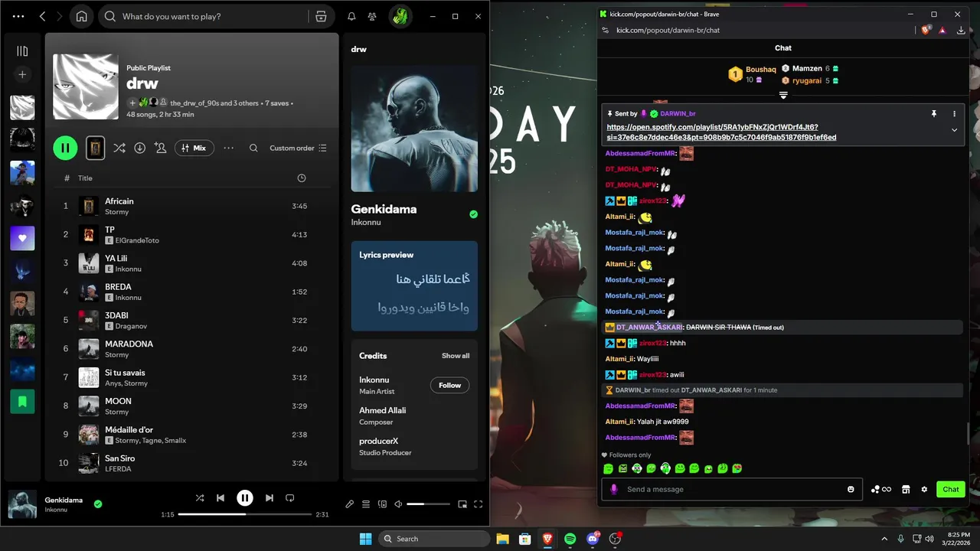Seek along the song progress bar
This screenshot has width=980, height=551.
pos(245,514)
